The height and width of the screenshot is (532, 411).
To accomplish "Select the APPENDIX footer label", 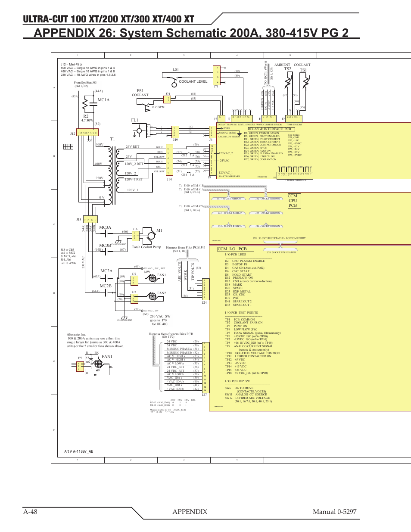I will pos(190,511).
